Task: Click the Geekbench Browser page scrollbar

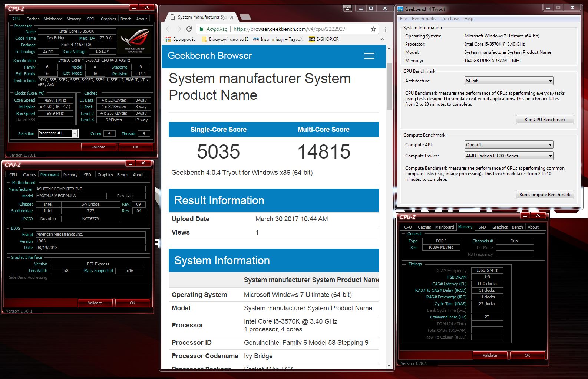Action: (389, 86)
